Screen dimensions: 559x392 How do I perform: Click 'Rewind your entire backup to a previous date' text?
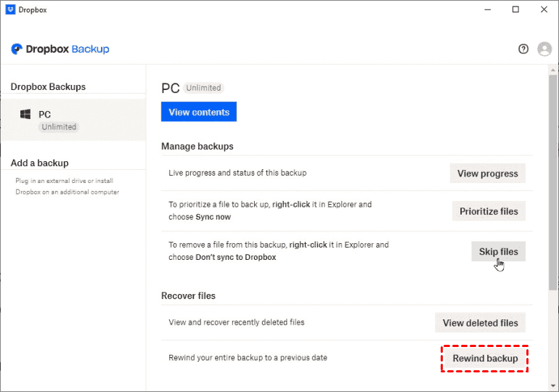pos(248,357)
